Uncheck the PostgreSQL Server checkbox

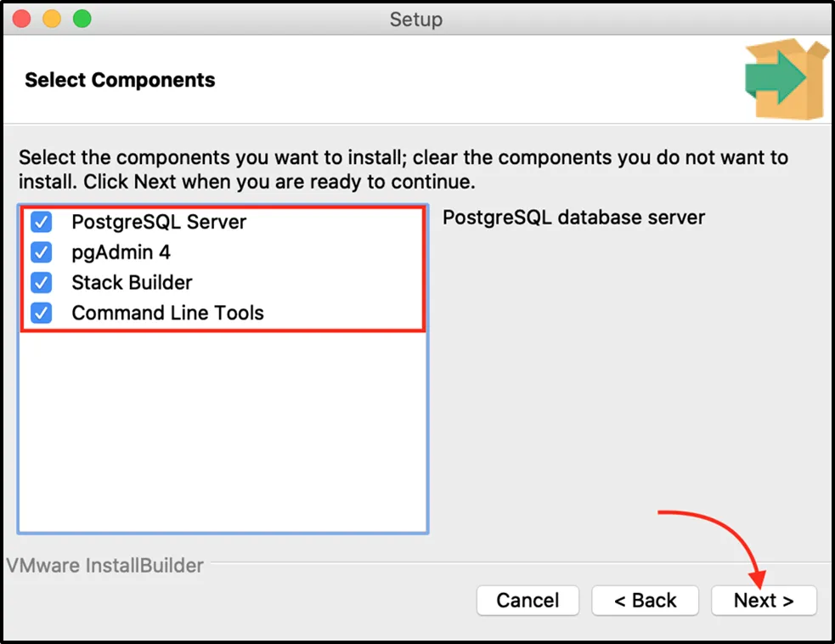42,222
